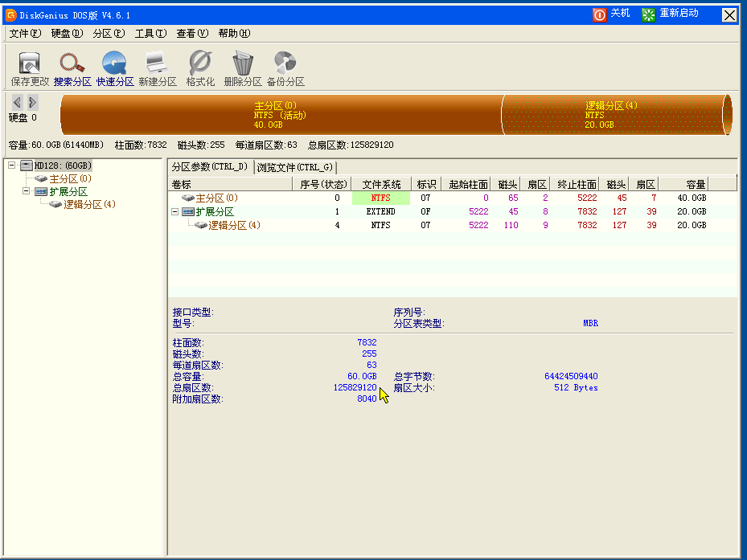
Task: Click the 终止柱面 column header
Action: 575,184
